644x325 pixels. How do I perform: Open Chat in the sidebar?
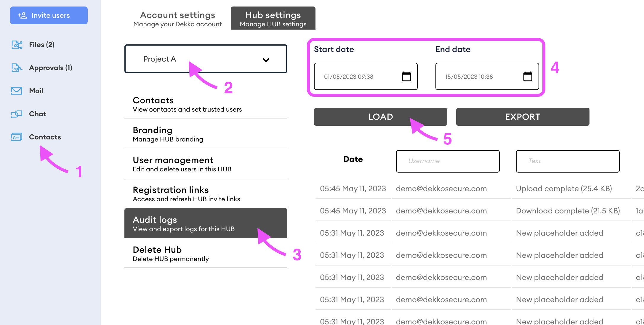point(38,114)
